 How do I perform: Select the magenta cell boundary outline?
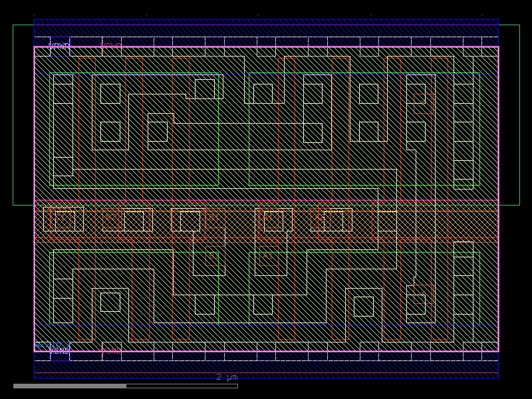click(35, 199)
